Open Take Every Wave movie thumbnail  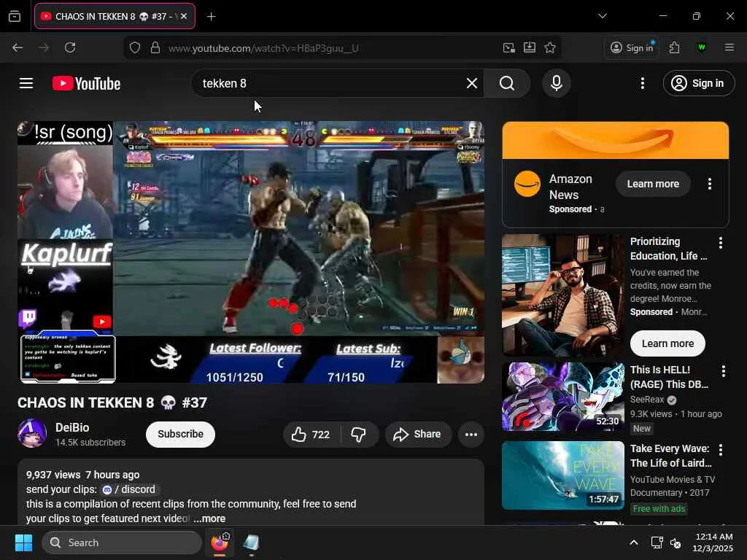pos(563,475)
